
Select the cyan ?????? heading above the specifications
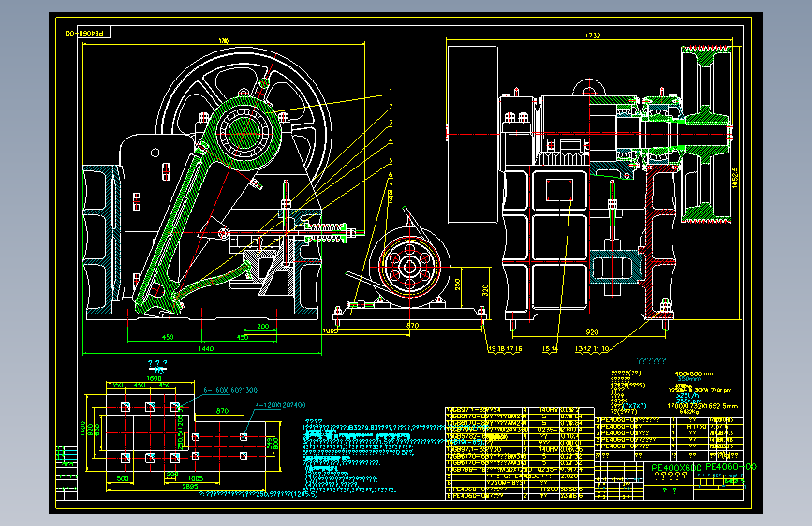pyautogui.click(x=651, y=360)
